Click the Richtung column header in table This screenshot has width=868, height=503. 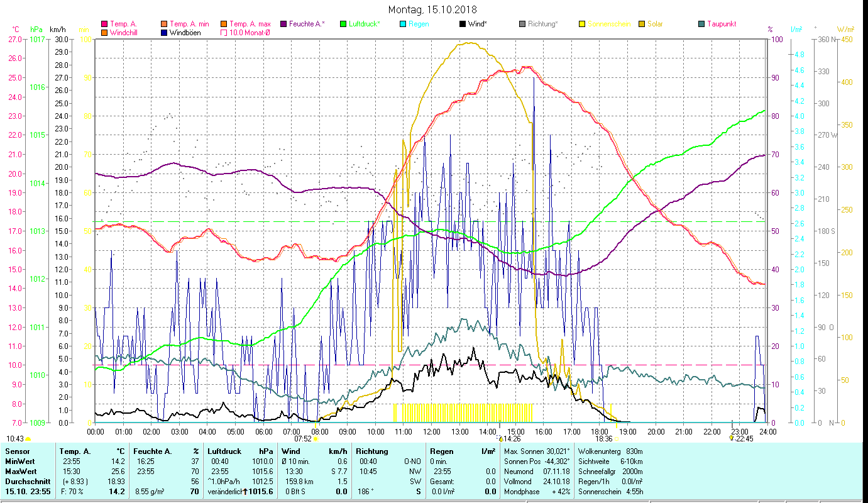(371, 451)
